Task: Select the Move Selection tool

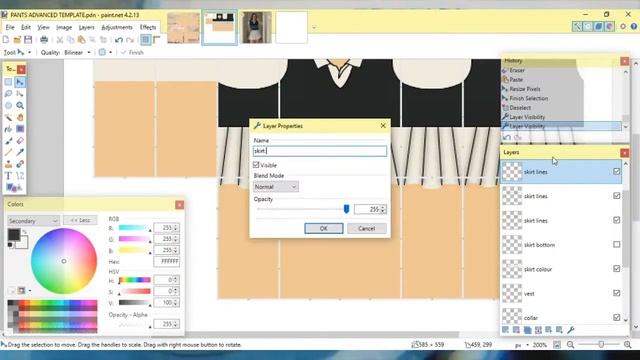Action: (x=20, y=94)
